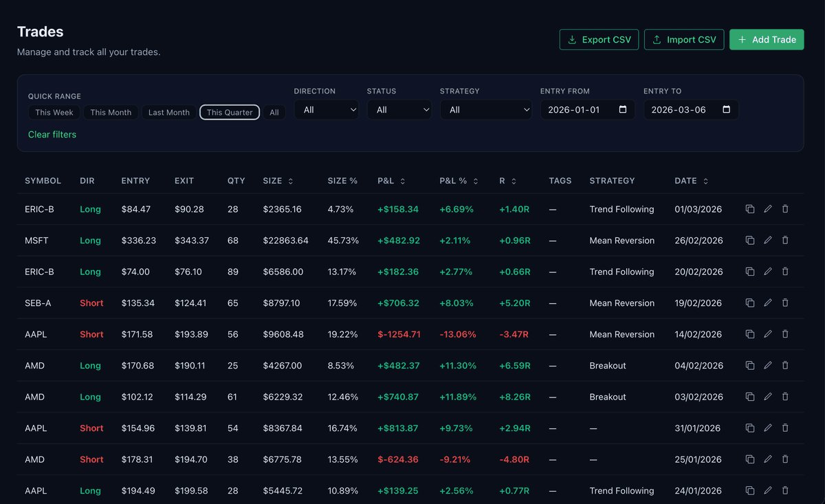Duplicate the ERIC-B trade from 01/03/2026
Screen dimensions: 825x504
coord(749,209)
